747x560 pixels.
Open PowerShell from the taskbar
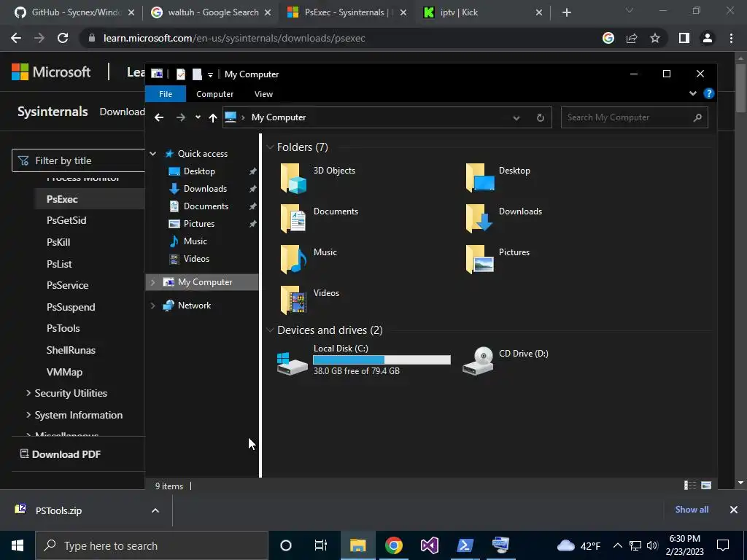point(465,545)
